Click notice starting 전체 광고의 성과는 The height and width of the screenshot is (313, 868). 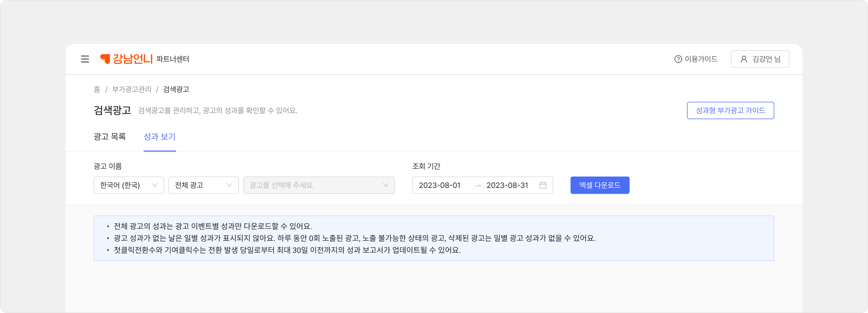coord(213,226)
